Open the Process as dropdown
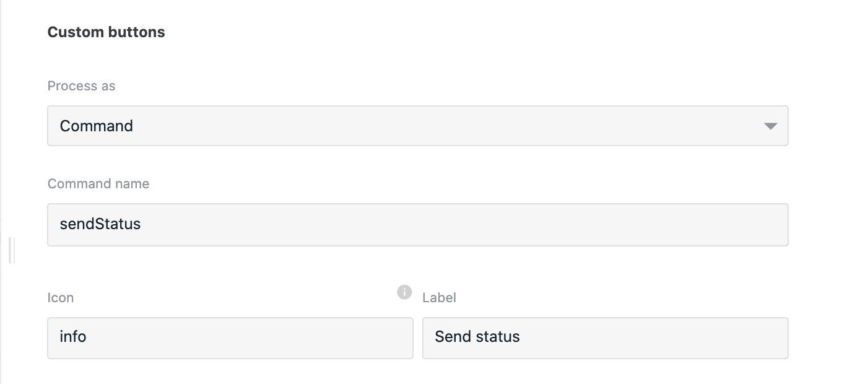 pos(418,126)
